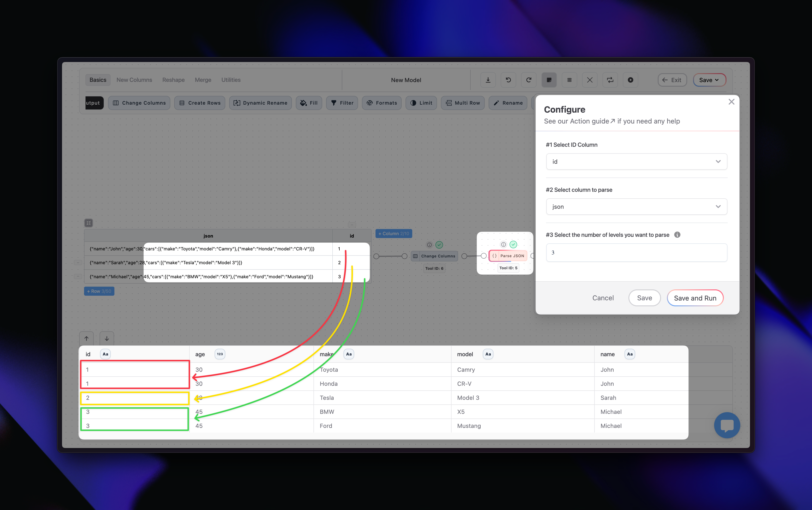812x510 pixels.
Task: Click the Save and Run button
Action: point(695,298)
